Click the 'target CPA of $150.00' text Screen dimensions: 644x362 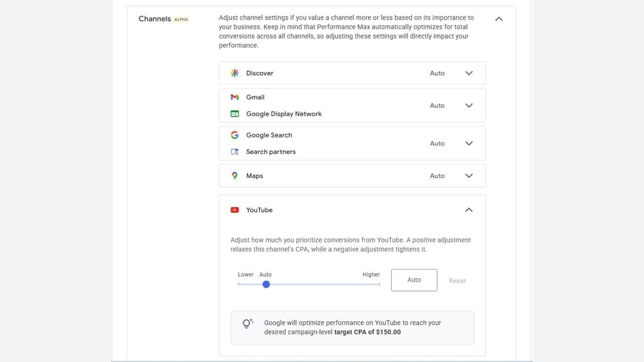click(x=367, y=332)
